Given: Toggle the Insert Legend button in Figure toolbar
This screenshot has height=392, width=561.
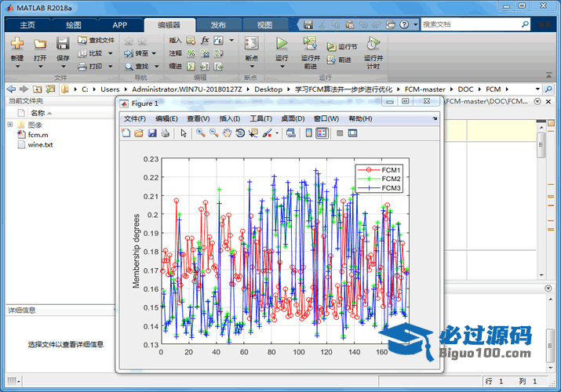Looking at the screenshot, I should coord(322,133).
